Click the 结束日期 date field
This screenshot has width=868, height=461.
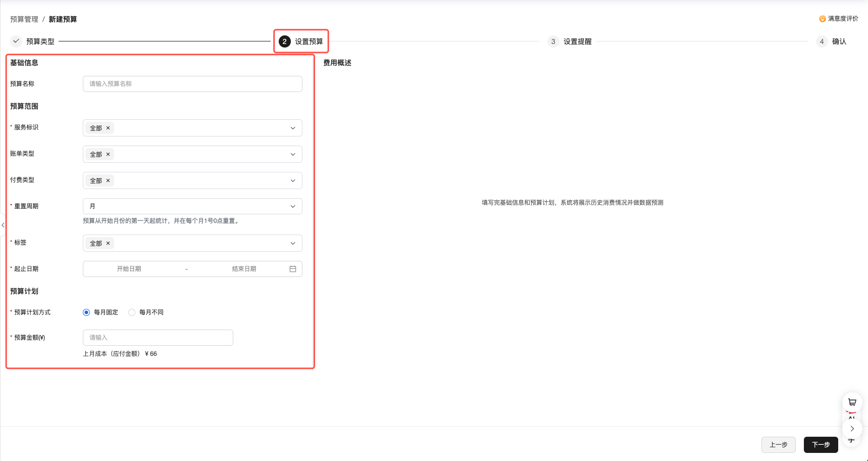[244, 269]
